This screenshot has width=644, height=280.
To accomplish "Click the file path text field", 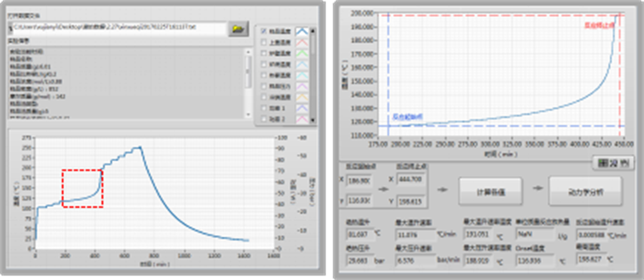I will click(118, 27).
